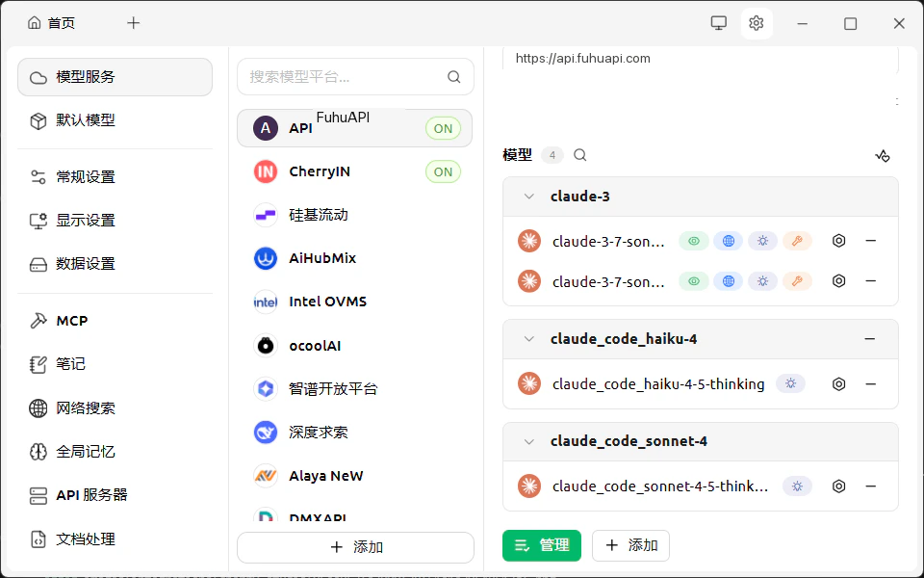
Task: Open 全局记忆 brain icon in sidebar
Action: 38,452
